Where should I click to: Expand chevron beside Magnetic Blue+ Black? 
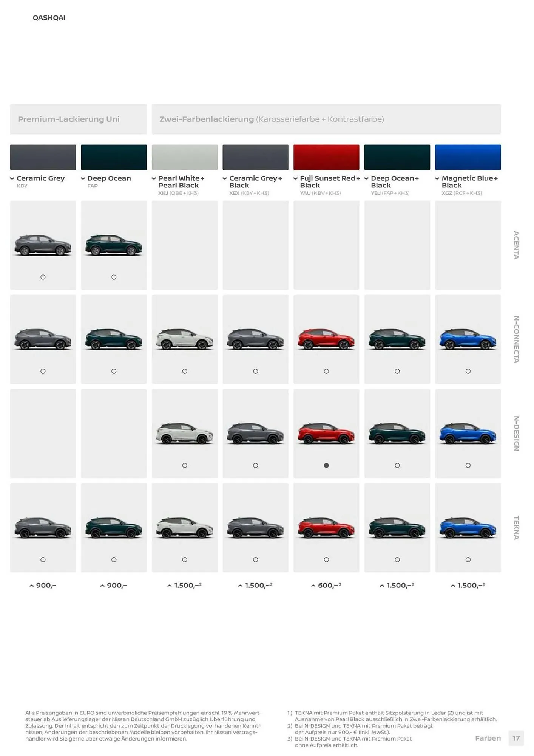pos(437,178)
